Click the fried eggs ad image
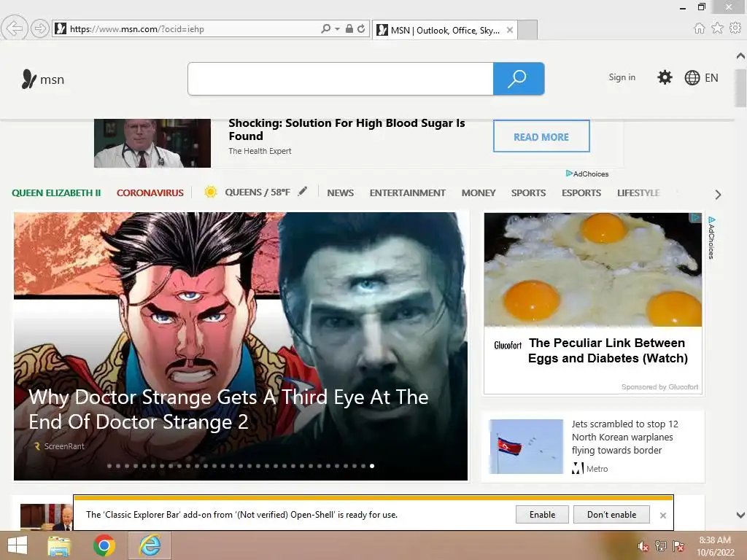 coord(592,270)
